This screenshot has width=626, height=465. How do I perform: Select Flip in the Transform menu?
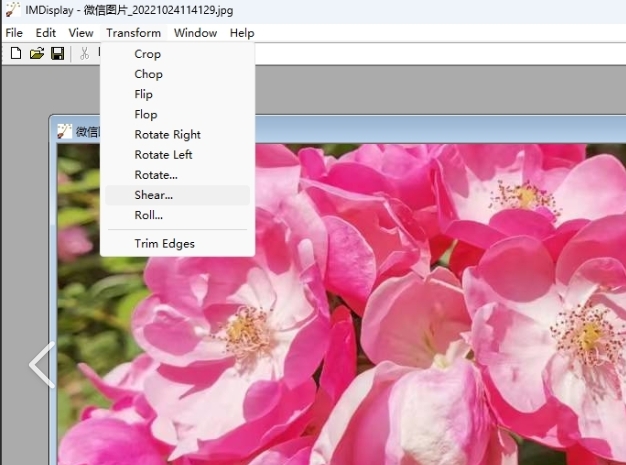(178, 94)
